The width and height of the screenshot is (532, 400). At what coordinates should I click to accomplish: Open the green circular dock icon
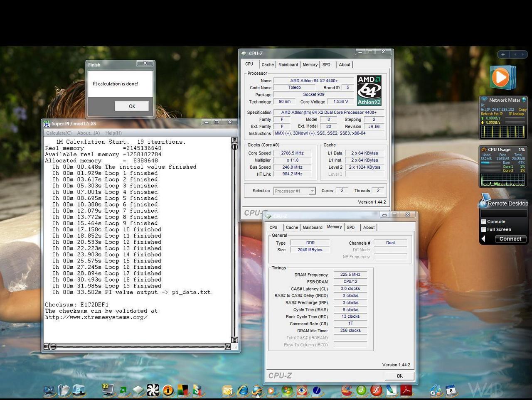coord(362,390)
